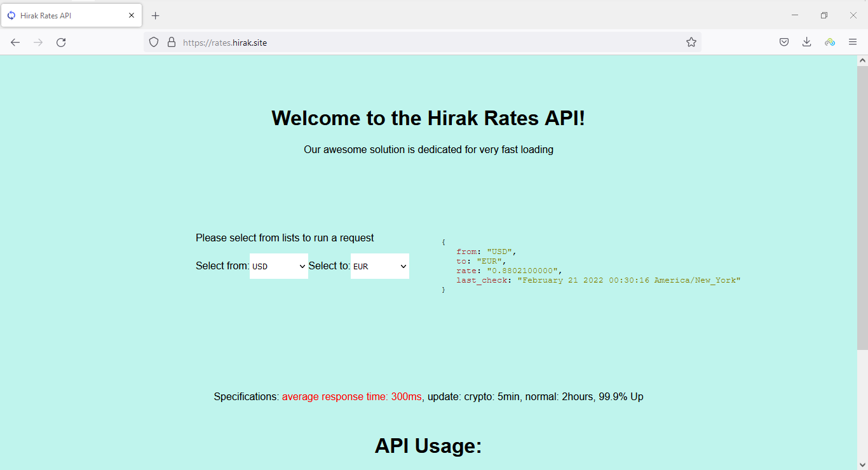The image size is (868, 470).
Task: Reload the page with the refresh icon
Action: (61, 43)
